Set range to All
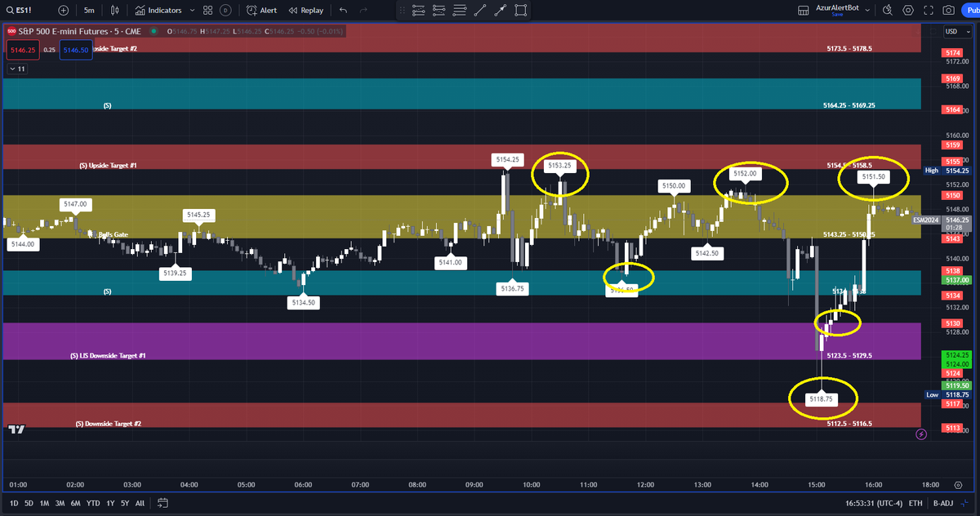The height and width of the screenshot is (516, 980). pos(140,503)
